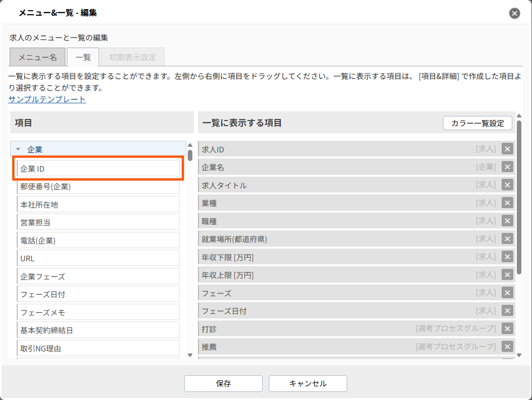Open the サンプルテンプレート link

(x=47, y=99)
